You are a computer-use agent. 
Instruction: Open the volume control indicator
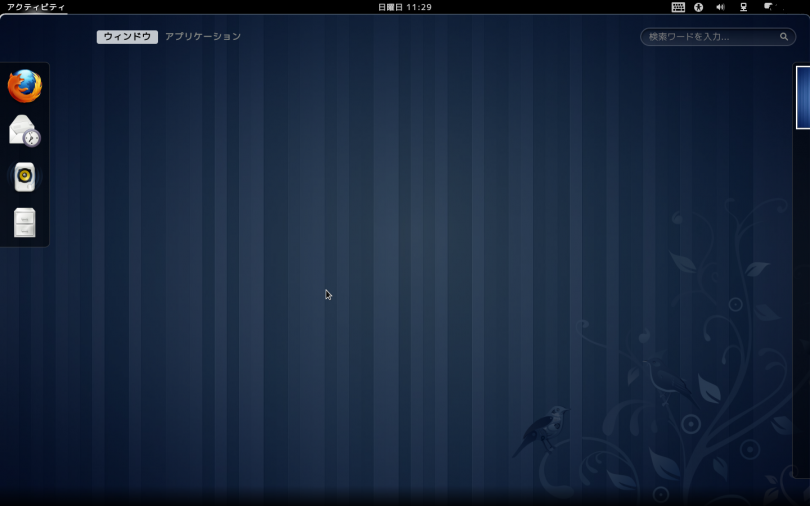tap(720, 7)
